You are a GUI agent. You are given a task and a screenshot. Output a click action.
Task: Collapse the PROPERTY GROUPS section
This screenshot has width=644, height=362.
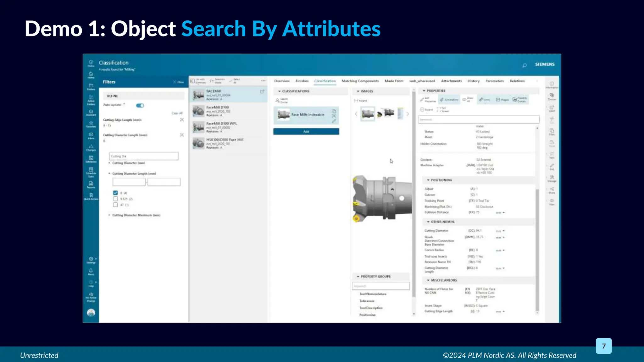coord(358,277)
